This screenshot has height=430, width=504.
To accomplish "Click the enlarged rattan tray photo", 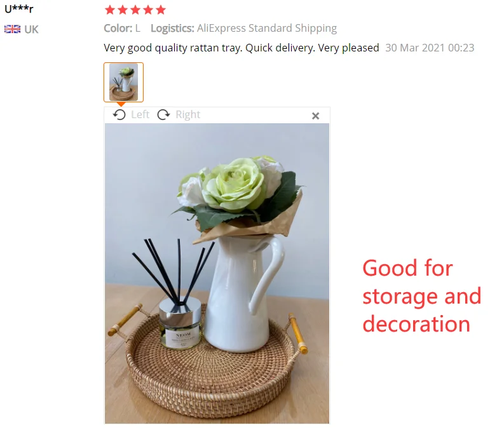I will [217, 273].
